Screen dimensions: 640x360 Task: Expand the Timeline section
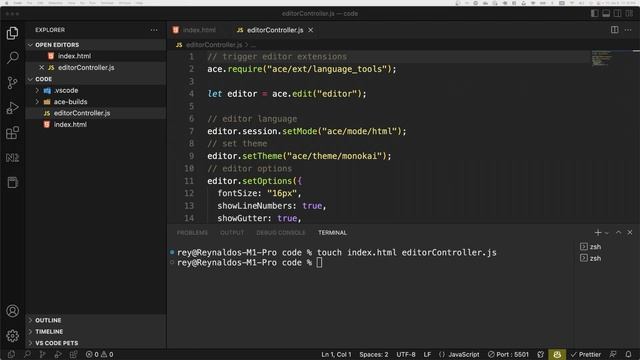96,332
